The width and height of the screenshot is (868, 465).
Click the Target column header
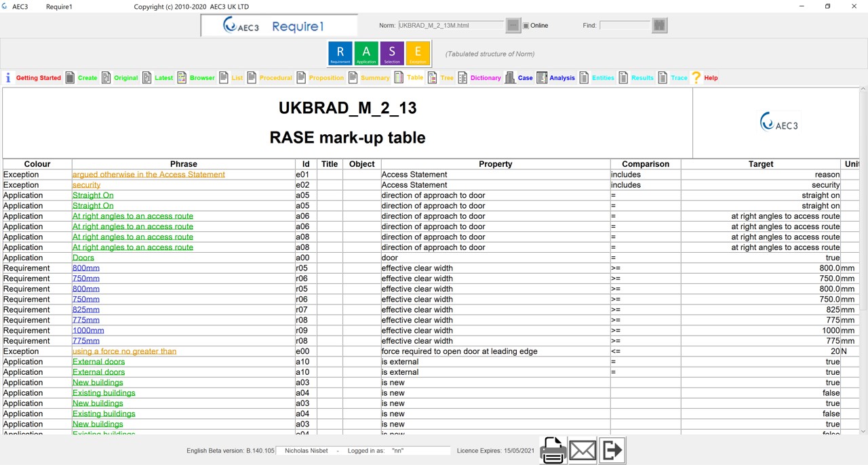click(x=761, y=164)
